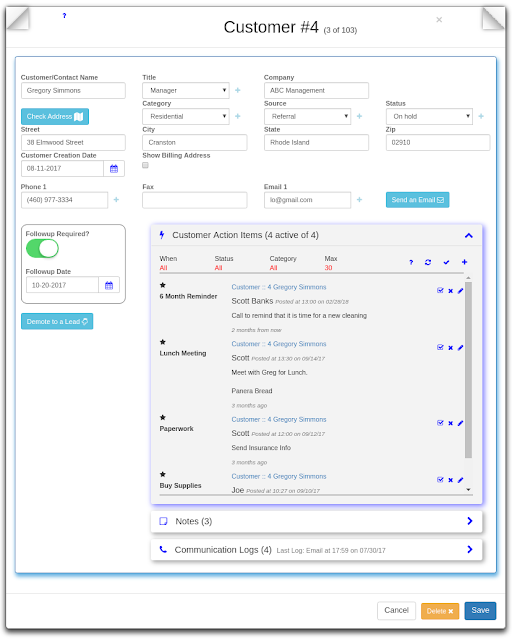This screenshot has height=640, width=512.
Task: Click the Zip field showing 02910
Action: click(438, 142)
